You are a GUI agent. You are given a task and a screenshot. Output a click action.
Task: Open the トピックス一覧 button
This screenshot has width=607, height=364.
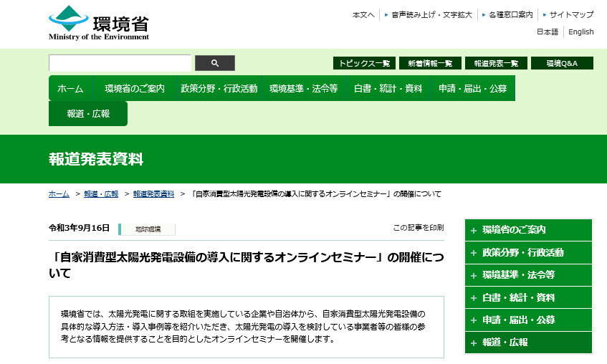pos(364,63)
